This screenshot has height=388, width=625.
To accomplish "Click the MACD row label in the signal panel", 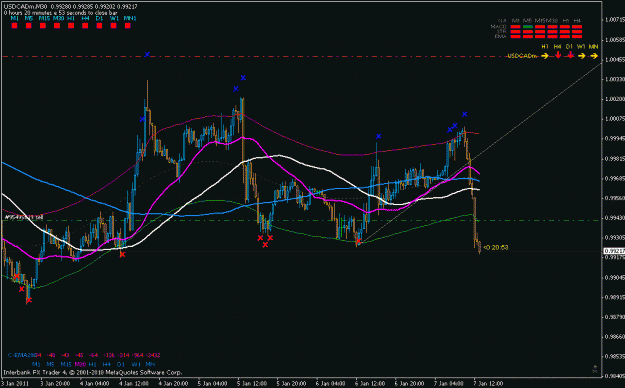I will (498, 27).
